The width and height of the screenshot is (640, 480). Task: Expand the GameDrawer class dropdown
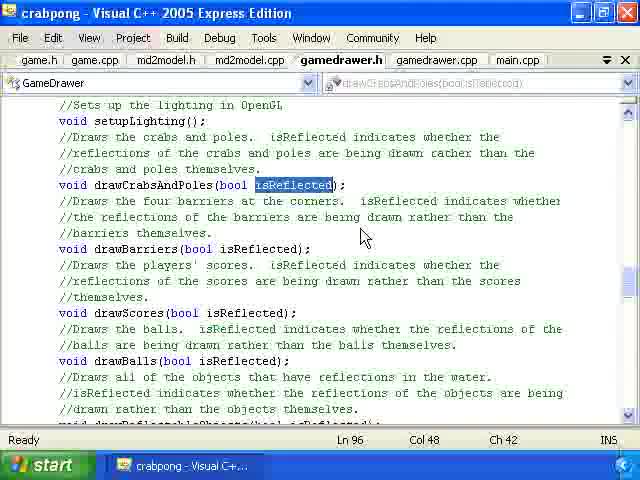[309, 84]
